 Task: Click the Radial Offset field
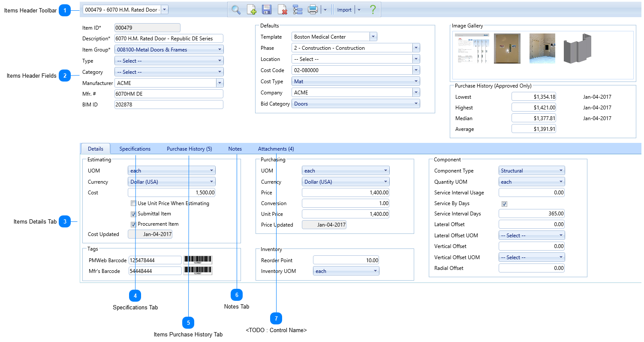pos(532,268)
